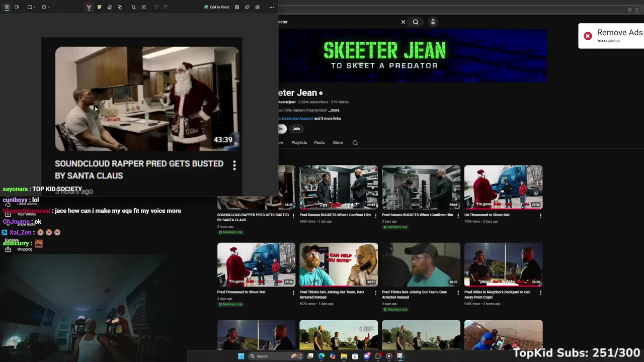Open File Explorer from taskbar
The image size is (644, 362).
click(x=344, y=356)
